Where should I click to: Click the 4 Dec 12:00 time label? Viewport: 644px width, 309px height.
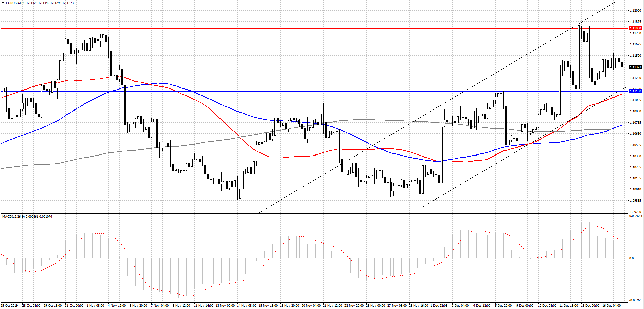pos(482,306)
